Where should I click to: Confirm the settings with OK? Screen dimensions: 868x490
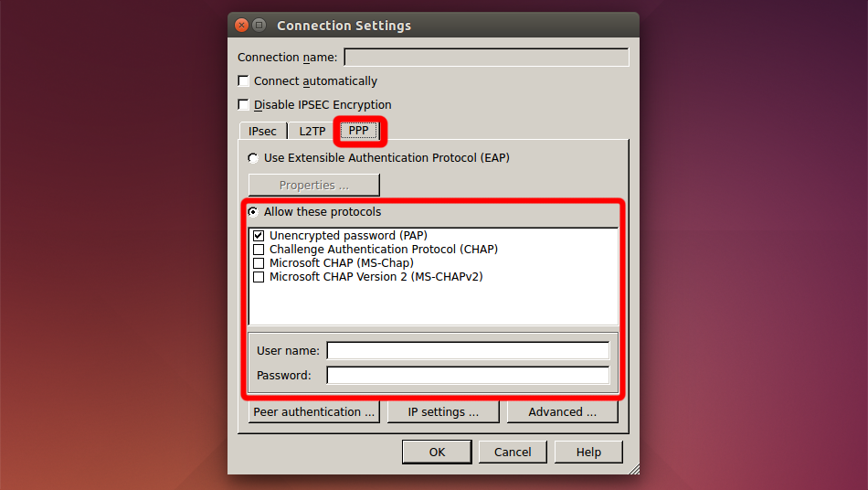click(437, 452)
